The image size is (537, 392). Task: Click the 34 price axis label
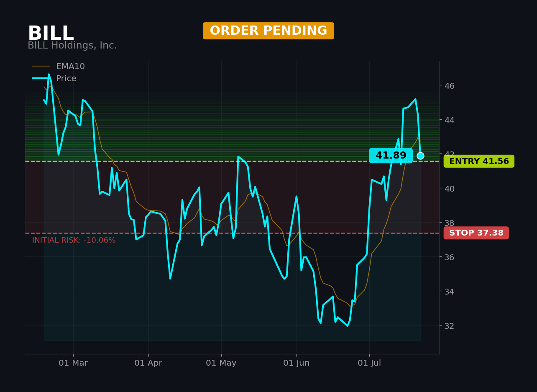450,292
